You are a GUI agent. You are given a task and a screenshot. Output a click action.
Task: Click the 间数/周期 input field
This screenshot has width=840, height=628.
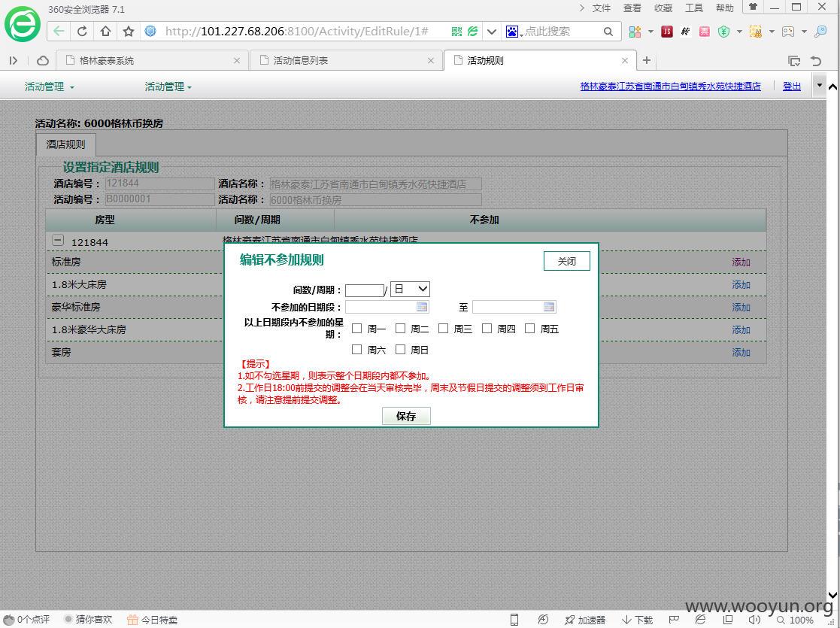coord(365,290)
